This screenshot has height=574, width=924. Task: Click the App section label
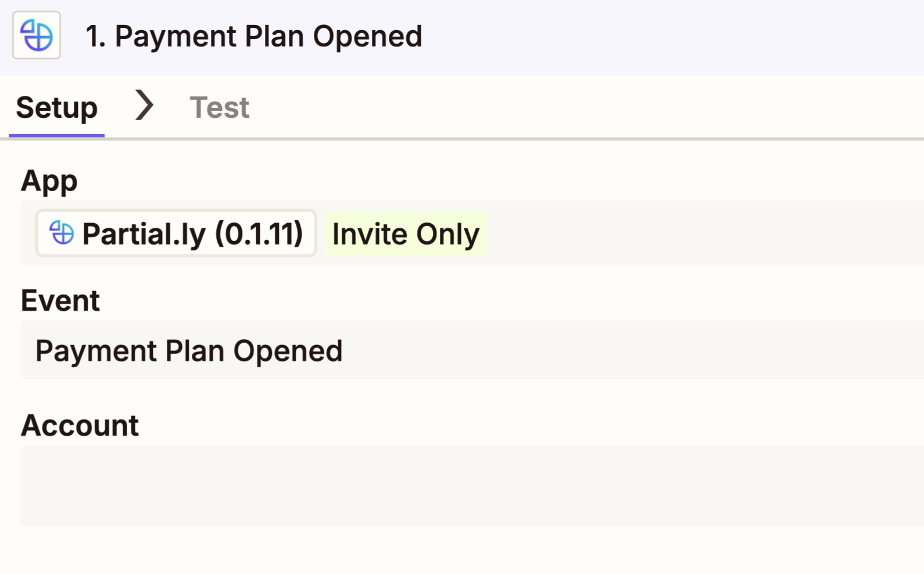tap(49, 180)
